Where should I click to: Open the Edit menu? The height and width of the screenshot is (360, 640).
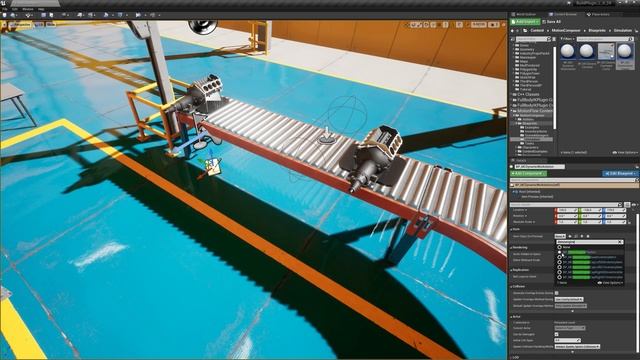[x=15, y=9]
